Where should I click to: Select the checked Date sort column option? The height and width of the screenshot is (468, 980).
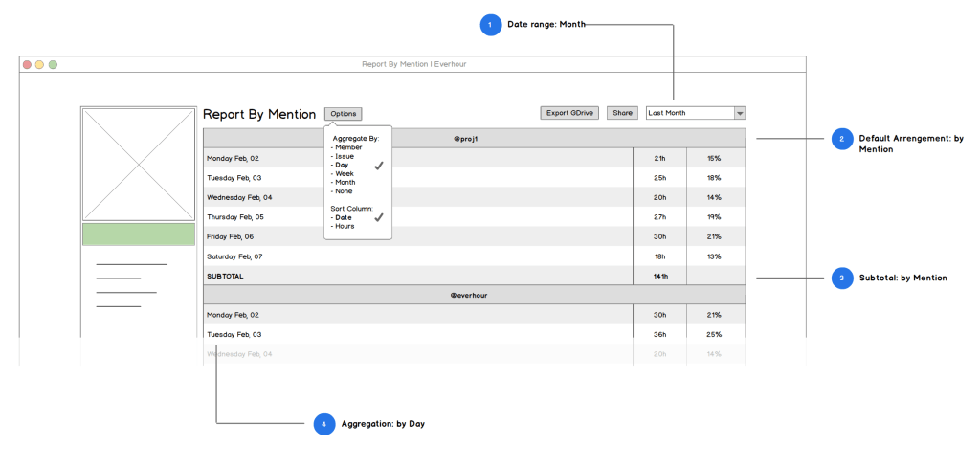click(x=343, y=217)
